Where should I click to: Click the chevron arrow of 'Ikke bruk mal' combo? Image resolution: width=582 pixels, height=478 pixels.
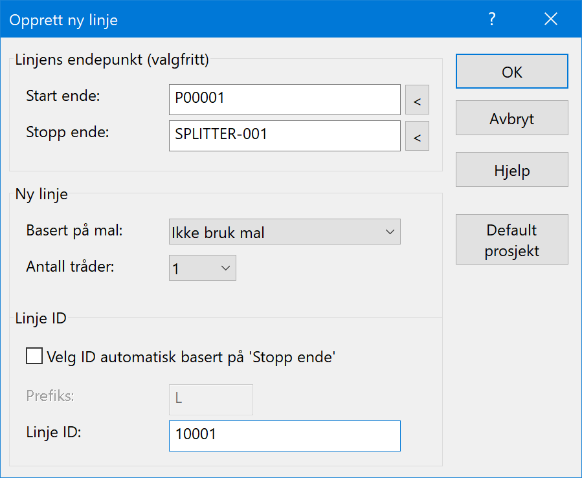[x=390, y=232]
